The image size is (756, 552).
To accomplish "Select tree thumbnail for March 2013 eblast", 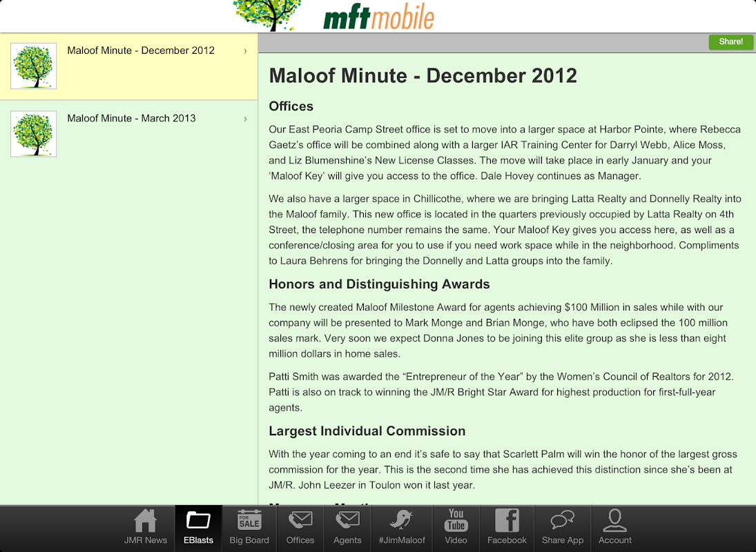I will pos(34,134).
